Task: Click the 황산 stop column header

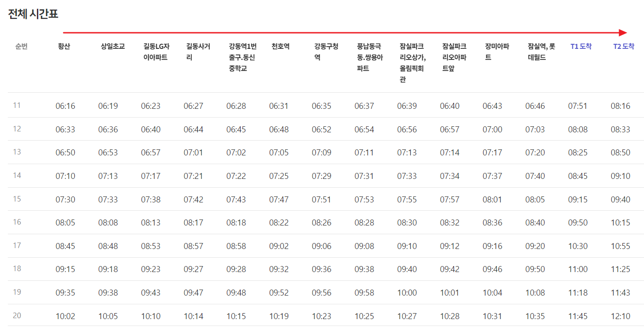Action: [x=64, y=46]
